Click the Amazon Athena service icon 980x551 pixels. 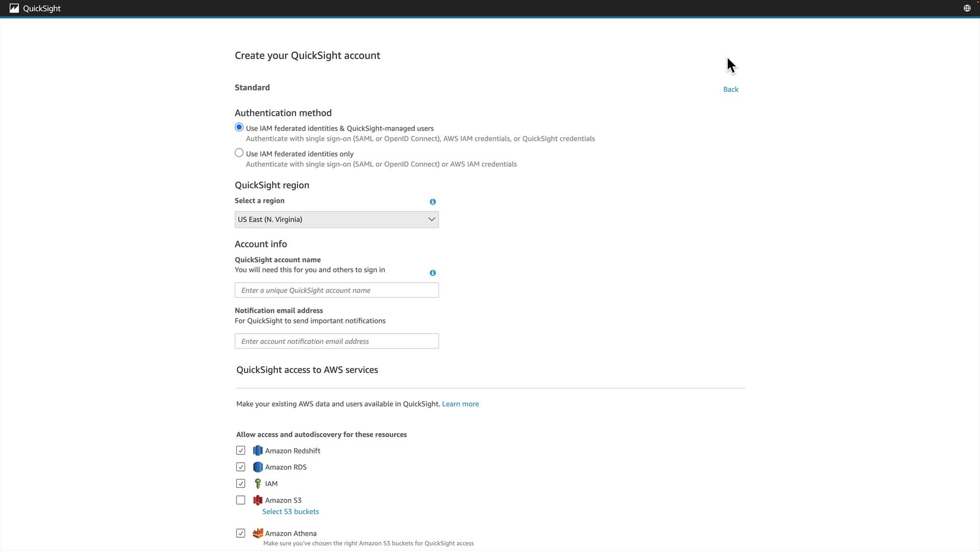pos(258,533)
